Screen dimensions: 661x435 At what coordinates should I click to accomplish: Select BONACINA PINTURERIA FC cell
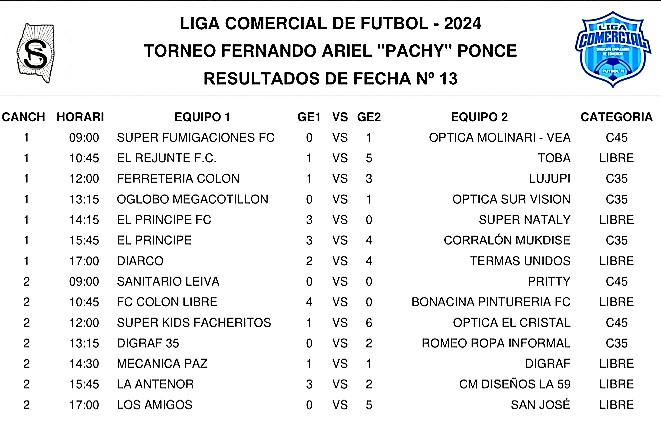click(x=491, y=302)
